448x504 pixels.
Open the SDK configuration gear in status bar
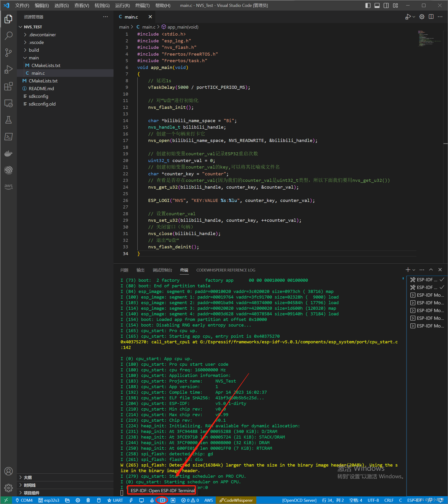tap(78, 500)
